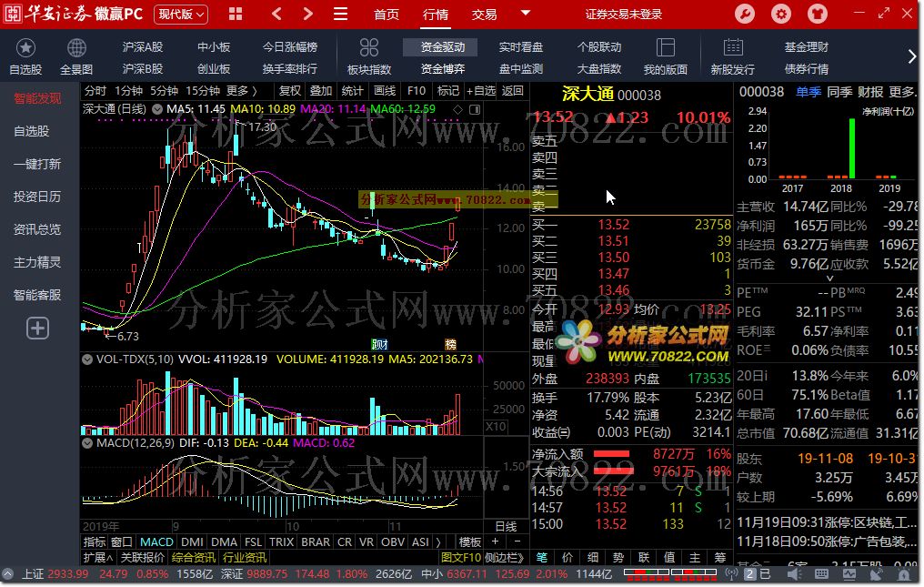Image resolution: width=924 pixels, height=587 pixels.
Task: Toggle 画线 drawing mode
Action: point(385,91)
